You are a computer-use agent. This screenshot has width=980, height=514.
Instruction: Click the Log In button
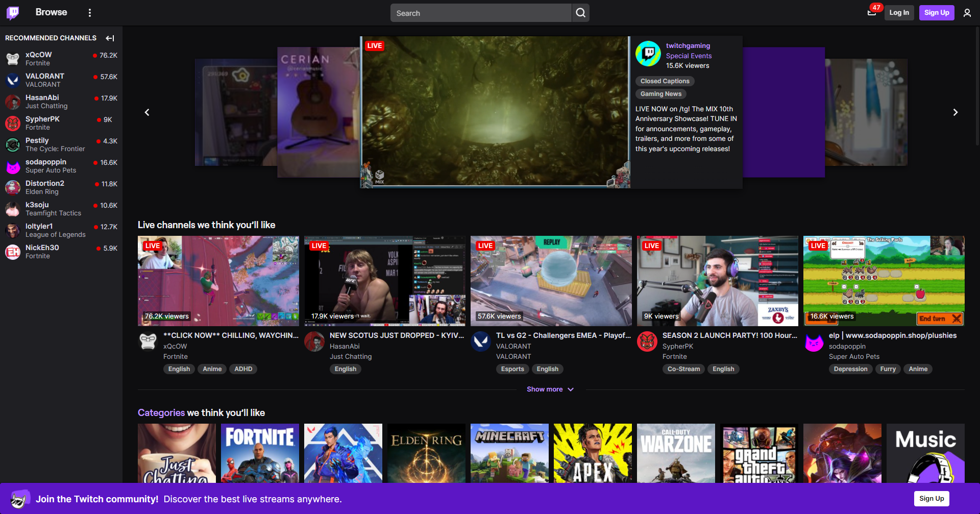click(x=899, y=13)
